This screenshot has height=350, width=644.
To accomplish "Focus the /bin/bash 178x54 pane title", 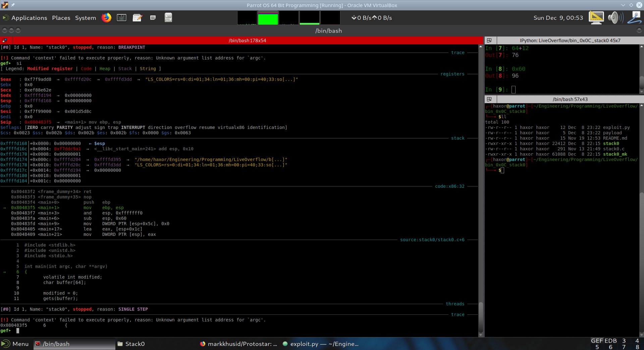I will click(x=247, y=40).
